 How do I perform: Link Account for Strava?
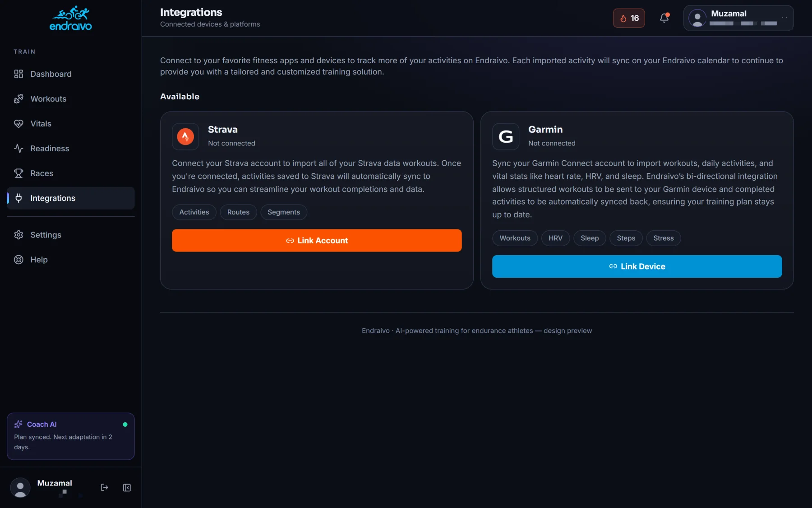pos(317,240)
